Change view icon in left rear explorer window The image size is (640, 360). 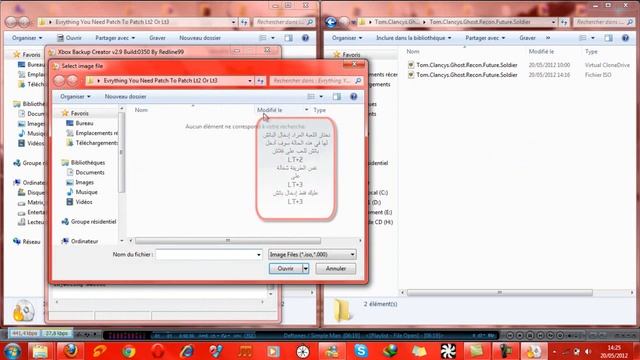[x=263, y=38]
